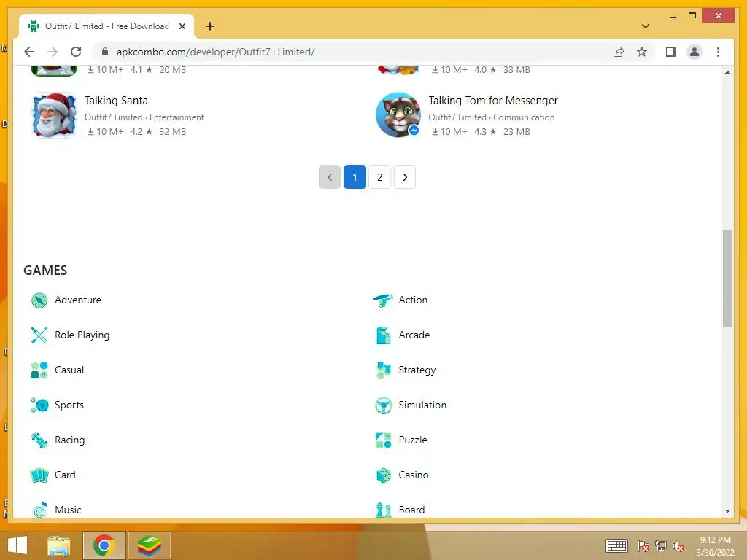Expand the tab search chevron

point(646,26)
